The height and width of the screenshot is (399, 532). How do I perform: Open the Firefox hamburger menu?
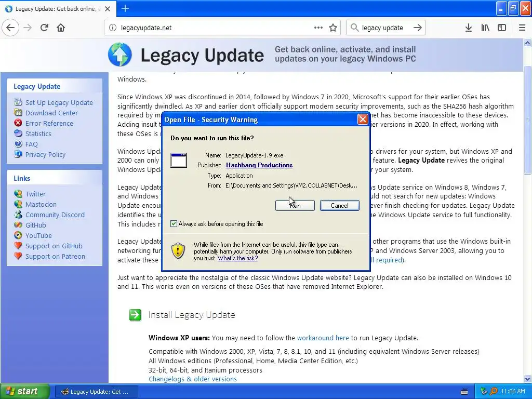pos(522,28)
